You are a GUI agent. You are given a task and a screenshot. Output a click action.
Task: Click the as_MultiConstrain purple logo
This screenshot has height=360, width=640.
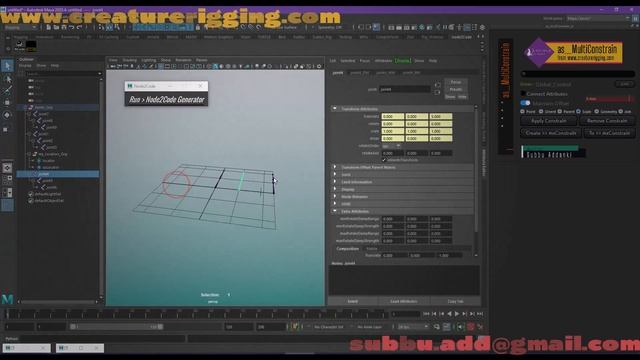point(539,52)
